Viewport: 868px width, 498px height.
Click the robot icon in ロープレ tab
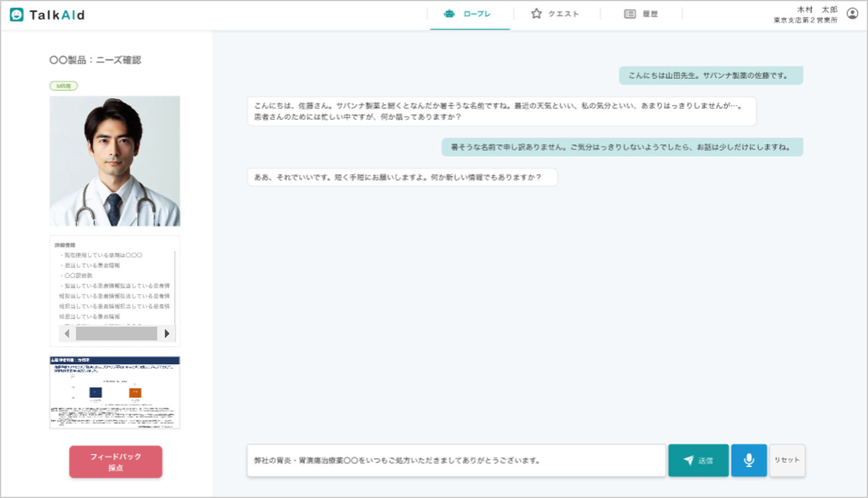pos(449,14)
